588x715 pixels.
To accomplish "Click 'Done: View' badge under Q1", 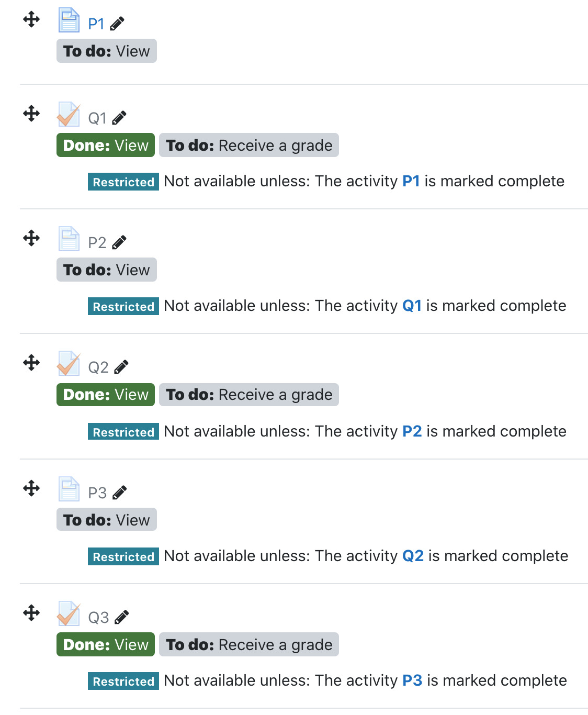I will pos(106,145).
